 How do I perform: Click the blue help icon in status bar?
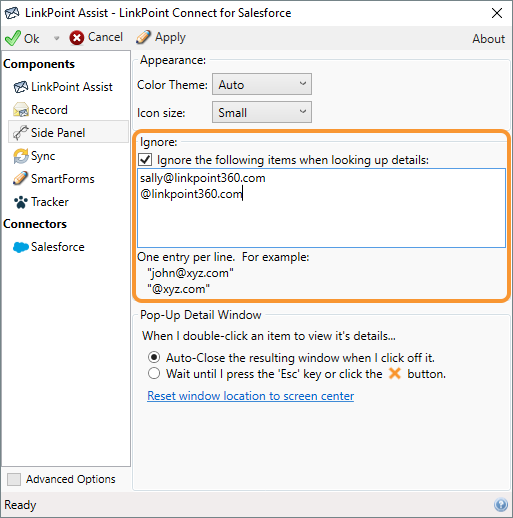[501, 505]
